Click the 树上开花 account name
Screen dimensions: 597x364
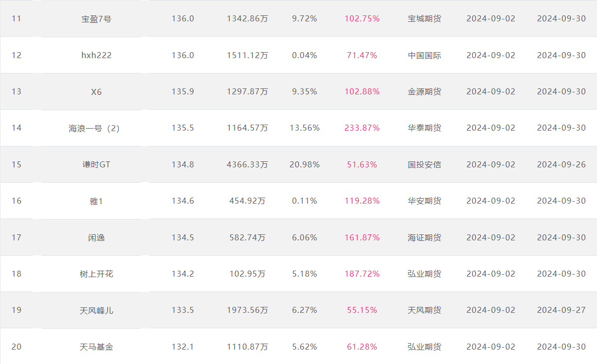96,274
